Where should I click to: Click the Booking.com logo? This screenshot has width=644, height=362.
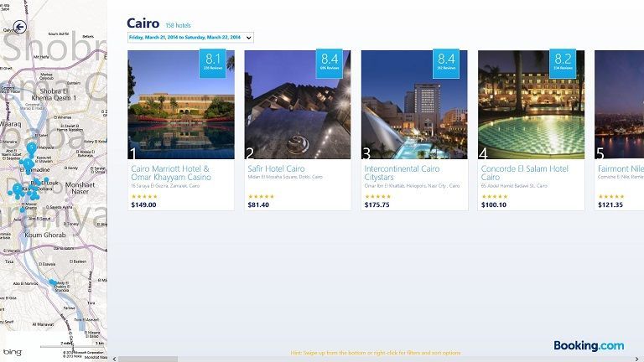tap(589, 346)
